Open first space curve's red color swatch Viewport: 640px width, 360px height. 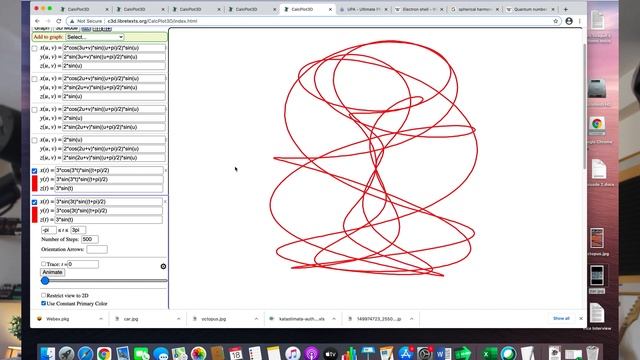(35, 183)
